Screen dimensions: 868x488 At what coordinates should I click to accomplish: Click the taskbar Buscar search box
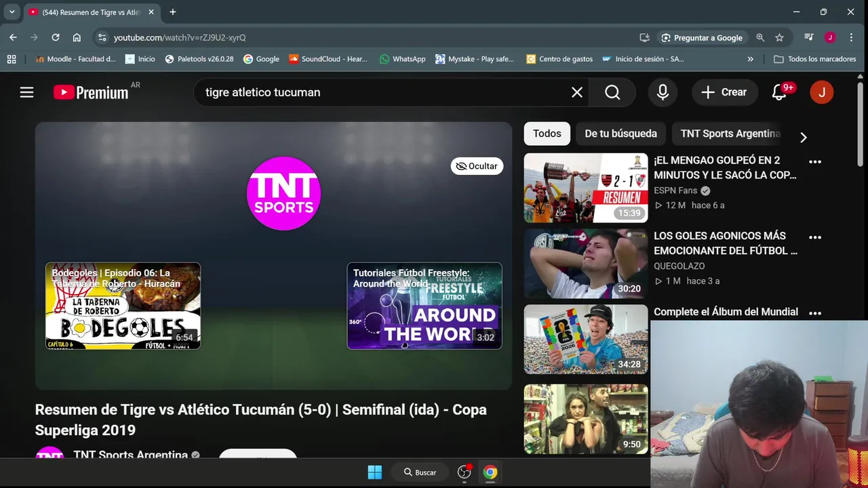pos(420,472)
